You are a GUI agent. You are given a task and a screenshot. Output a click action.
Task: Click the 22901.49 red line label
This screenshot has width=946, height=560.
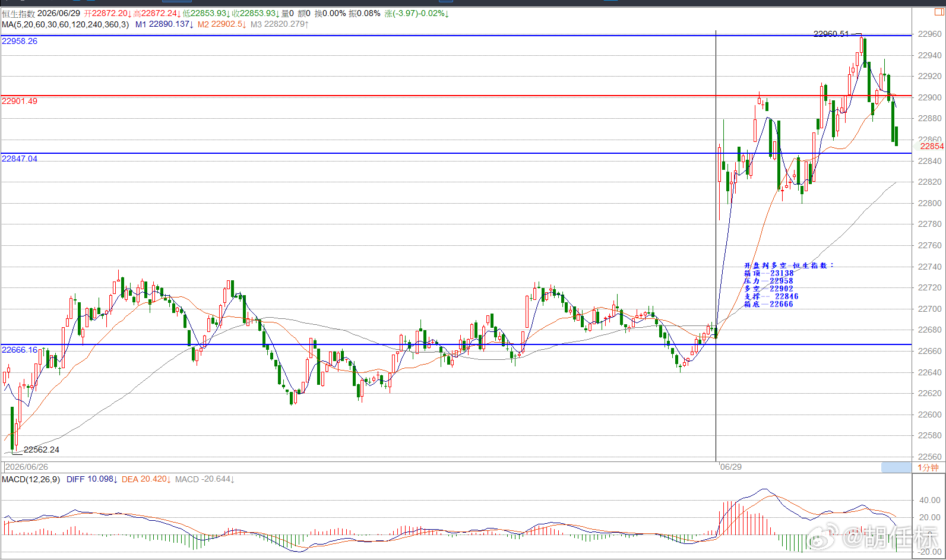[x=20, y=101]
